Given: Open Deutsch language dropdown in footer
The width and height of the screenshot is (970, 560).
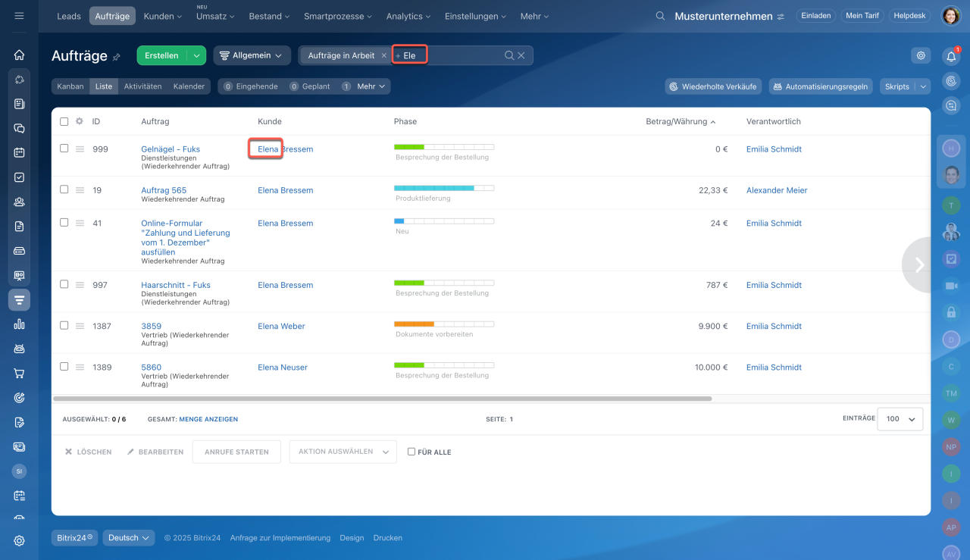Looking at the screenshot, I should tap(129, 538).
